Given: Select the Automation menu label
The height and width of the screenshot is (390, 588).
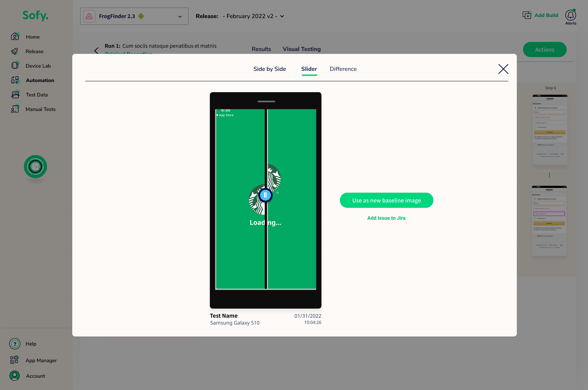Looking at the screenshot, I should 40,80.
